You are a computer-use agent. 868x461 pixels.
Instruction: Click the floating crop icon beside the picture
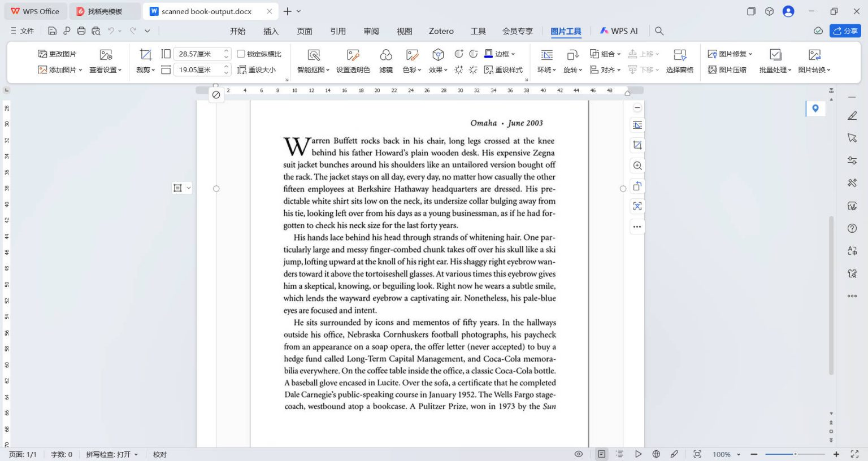637,145
